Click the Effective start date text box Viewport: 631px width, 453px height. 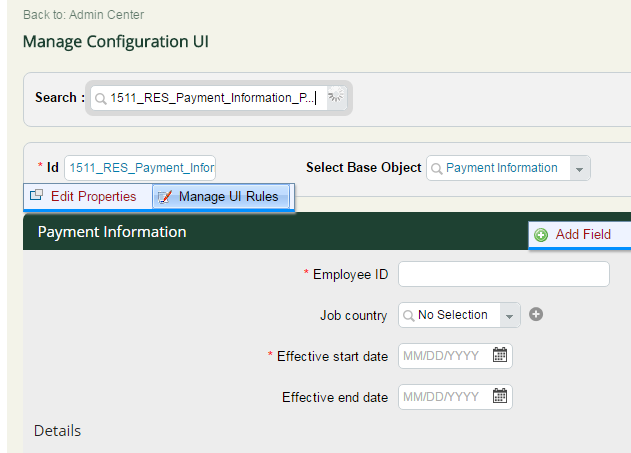[x=445, y=356]
